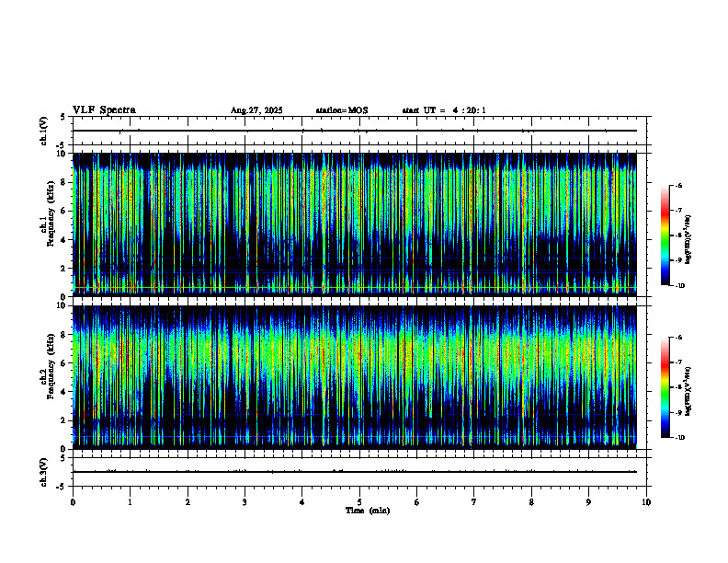Click the ch.1 "Frequency (kHz)" axis label
The width and height of the screenshot is (728, 563).
coord(51,213)
